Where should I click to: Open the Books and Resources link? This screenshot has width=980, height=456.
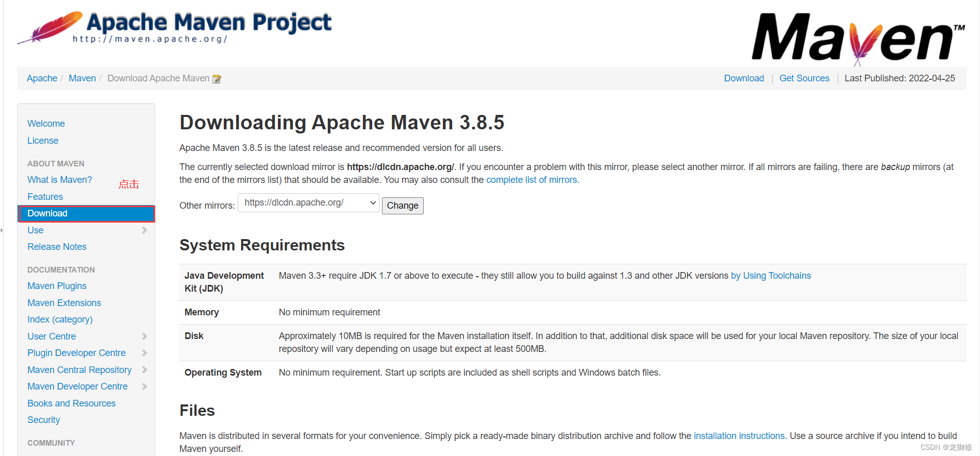[x=71, y=403]
